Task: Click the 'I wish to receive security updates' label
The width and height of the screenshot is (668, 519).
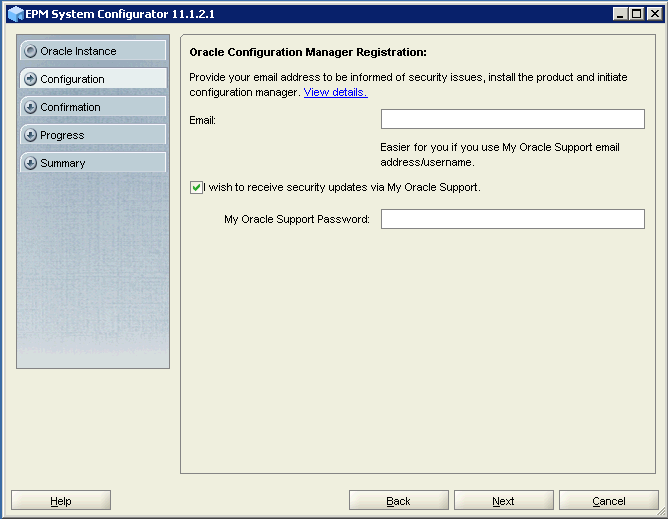Action: point(342,187)
